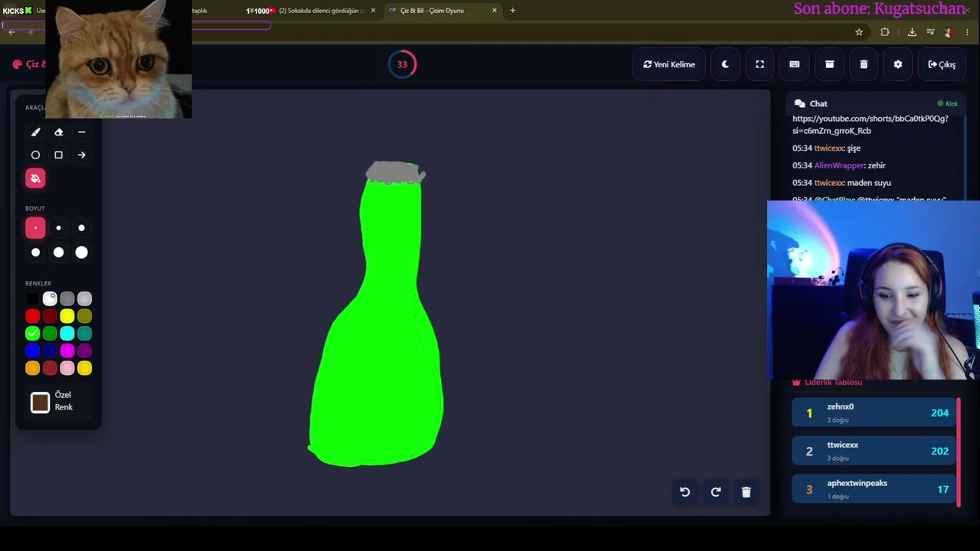Click the 'Çıkış' exit button
The width and height of the screenshot is (980, 551).
coord(942,64)
